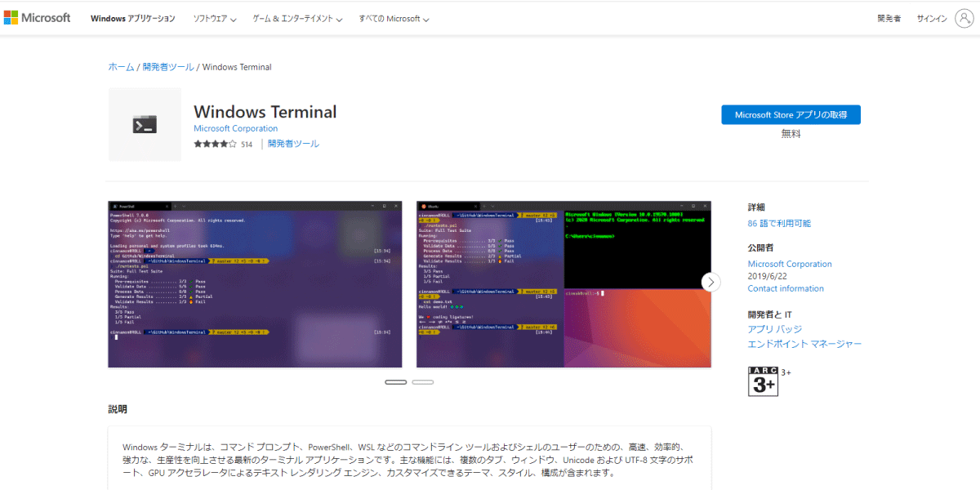
Task: Click the Microsoft logo
Action: click(x=37, y=18)
